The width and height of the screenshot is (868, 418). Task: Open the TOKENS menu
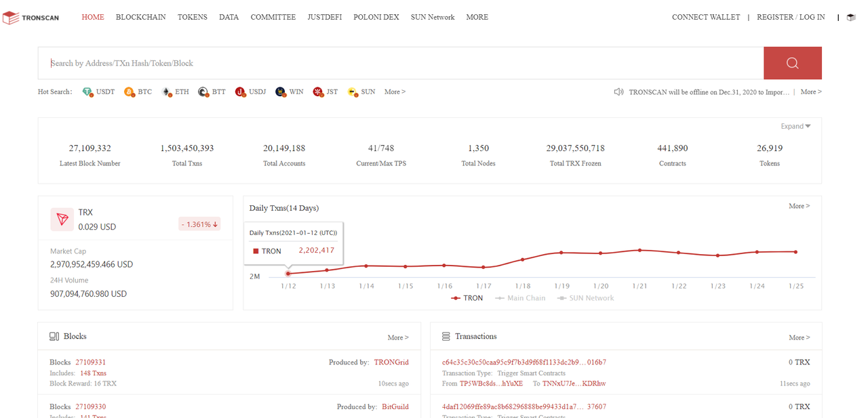[193, 17]
